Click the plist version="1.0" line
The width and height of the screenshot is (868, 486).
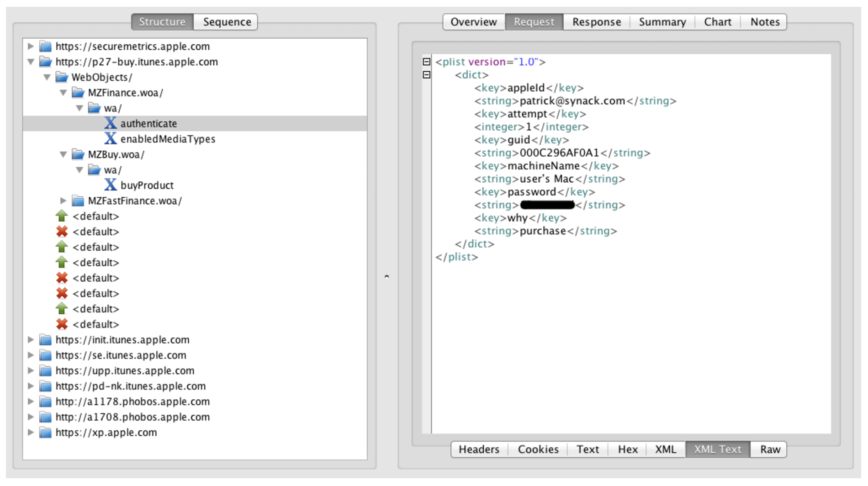coord(490,62)
